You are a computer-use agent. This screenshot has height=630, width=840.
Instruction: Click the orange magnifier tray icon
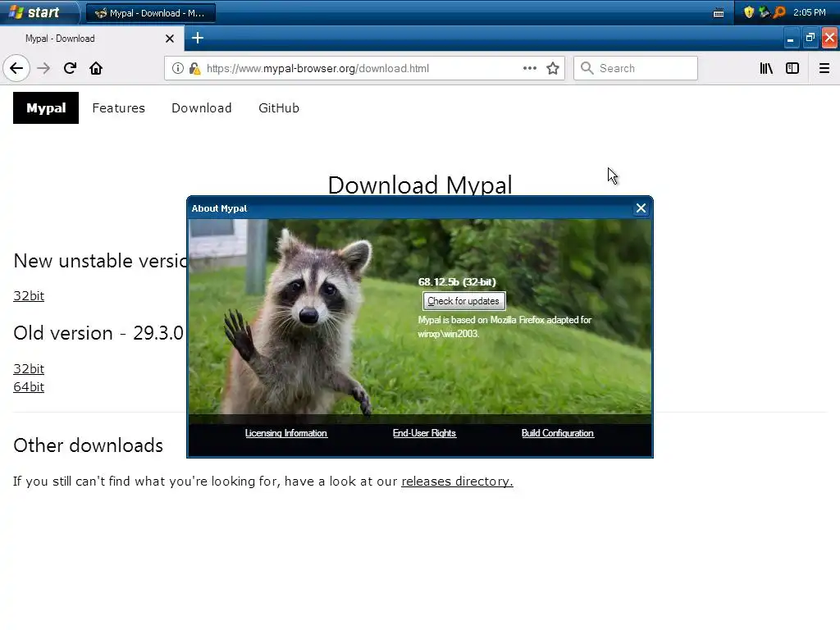click(x=779, y=12)
